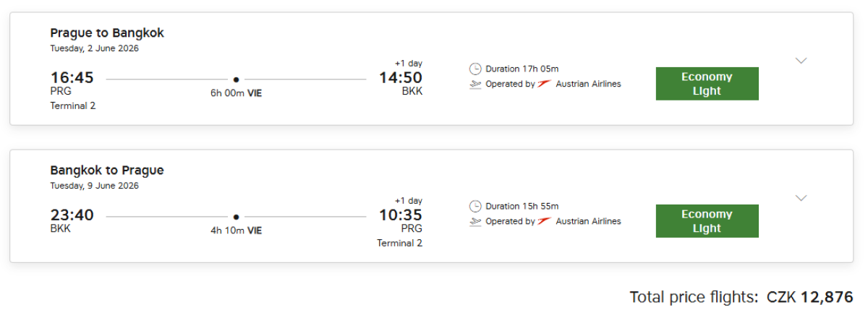Viewport: 868px width, 315px height.
Task: Click the VIE stopover dot on outbound flight
Action: 236,79
